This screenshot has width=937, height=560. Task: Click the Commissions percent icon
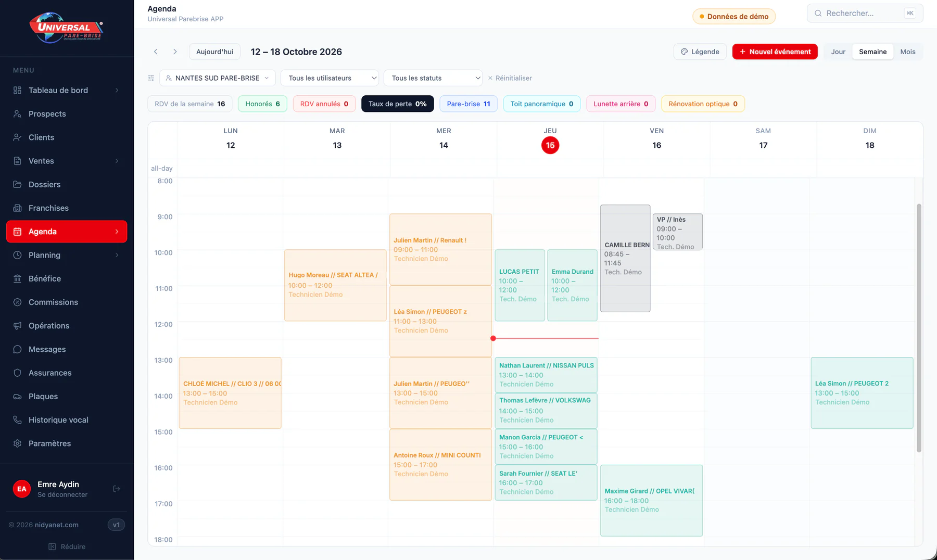coord(17,302)
